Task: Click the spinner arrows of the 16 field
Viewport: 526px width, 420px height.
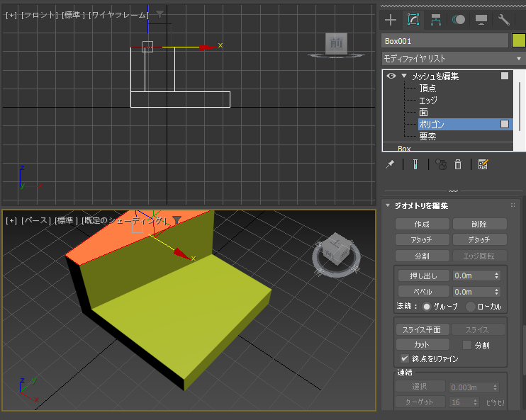Action: tap(476, 402)
